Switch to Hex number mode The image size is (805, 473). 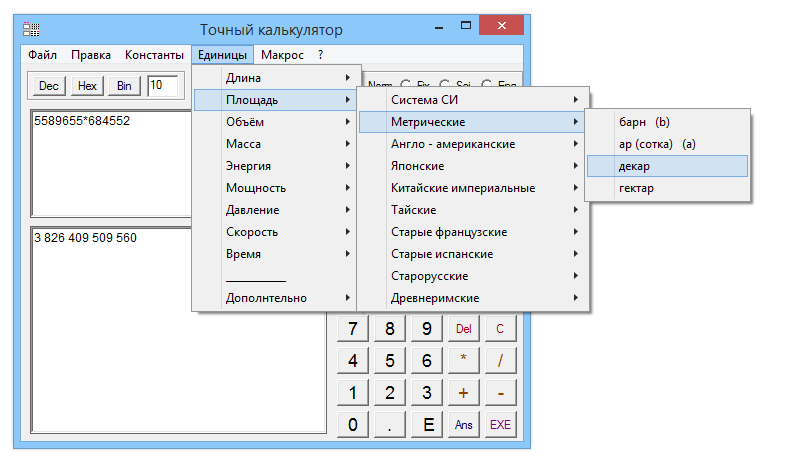(87, 86)
